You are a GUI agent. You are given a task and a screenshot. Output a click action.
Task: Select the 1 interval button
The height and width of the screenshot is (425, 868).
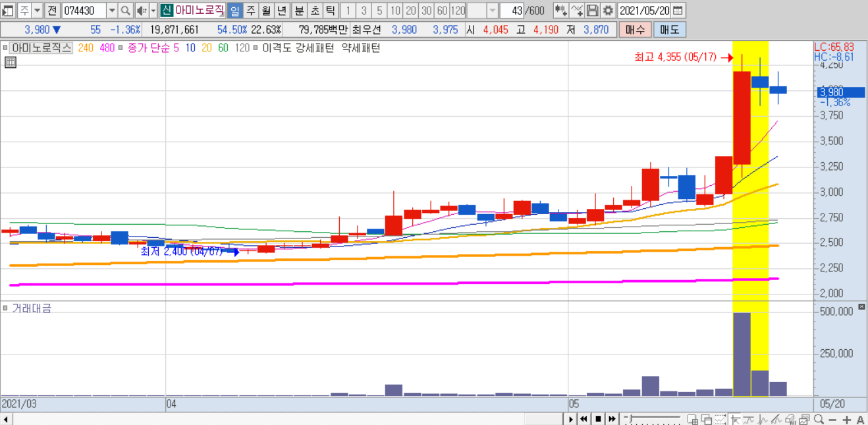click(x=348, y=11)
